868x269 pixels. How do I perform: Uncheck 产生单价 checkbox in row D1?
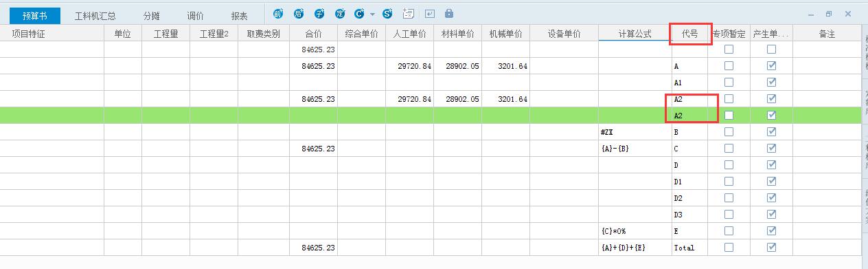[771, 182]
